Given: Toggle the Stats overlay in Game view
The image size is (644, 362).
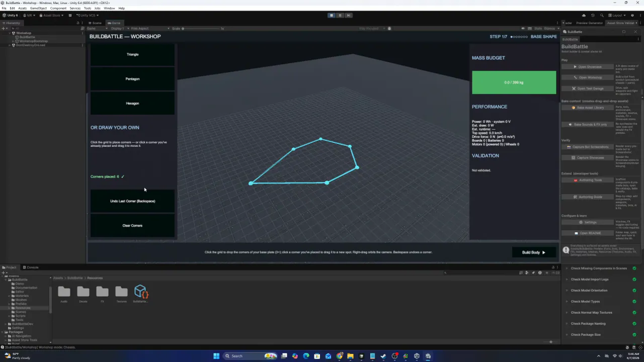Looking at the screenshot, I should (538, 28).
